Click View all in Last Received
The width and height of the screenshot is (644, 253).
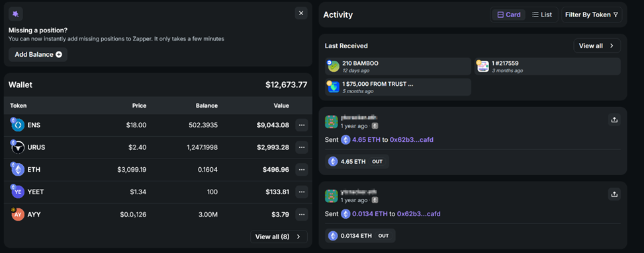[x=597, y=46]
